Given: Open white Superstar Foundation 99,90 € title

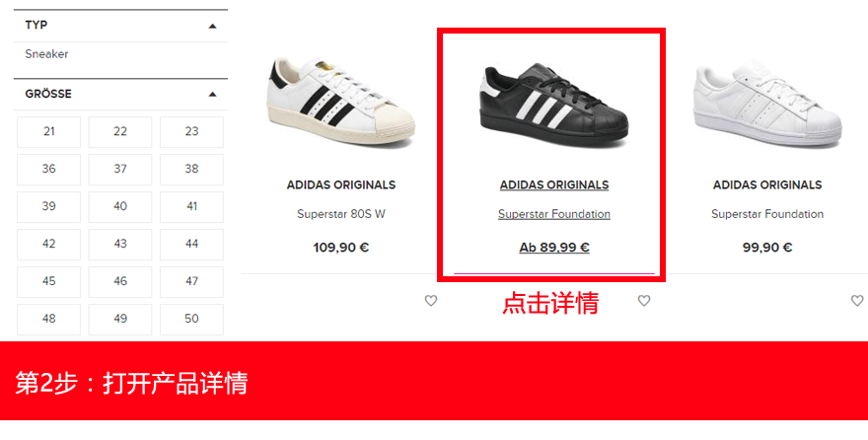Looking at the screenshot, I should [767, 214].
